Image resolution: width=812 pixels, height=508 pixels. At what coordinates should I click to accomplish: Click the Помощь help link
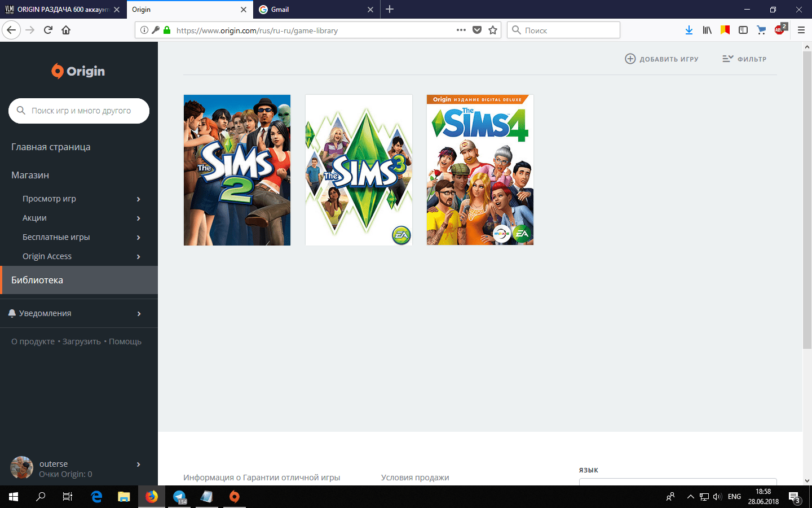tap(125, 342)
